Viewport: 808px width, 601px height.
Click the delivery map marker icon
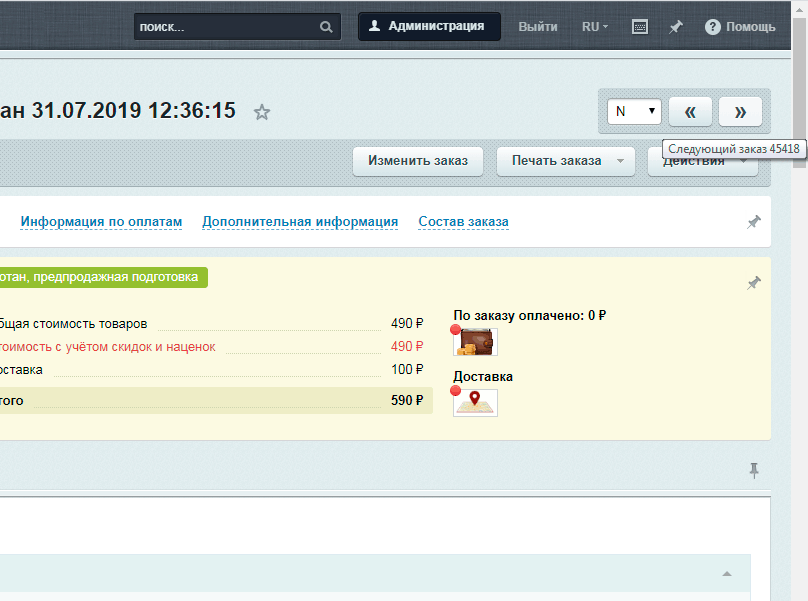pos(476,402)
